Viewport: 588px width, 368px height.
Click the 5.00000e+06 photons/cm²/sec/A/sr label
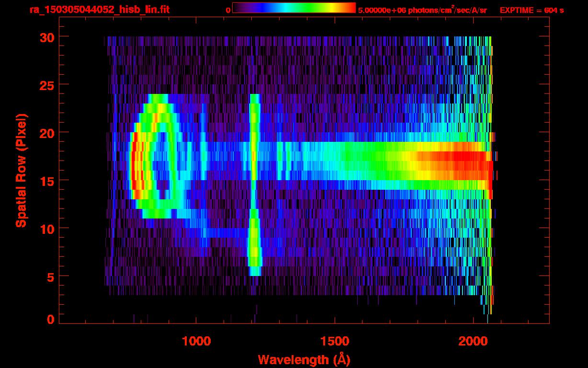[x=422, y=10]
